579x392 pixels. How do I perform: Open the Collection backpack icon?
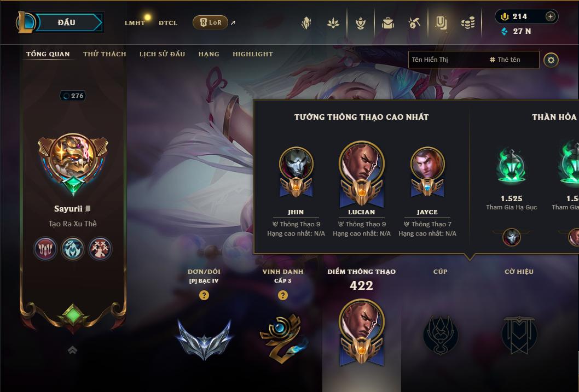tap(387, 23)
